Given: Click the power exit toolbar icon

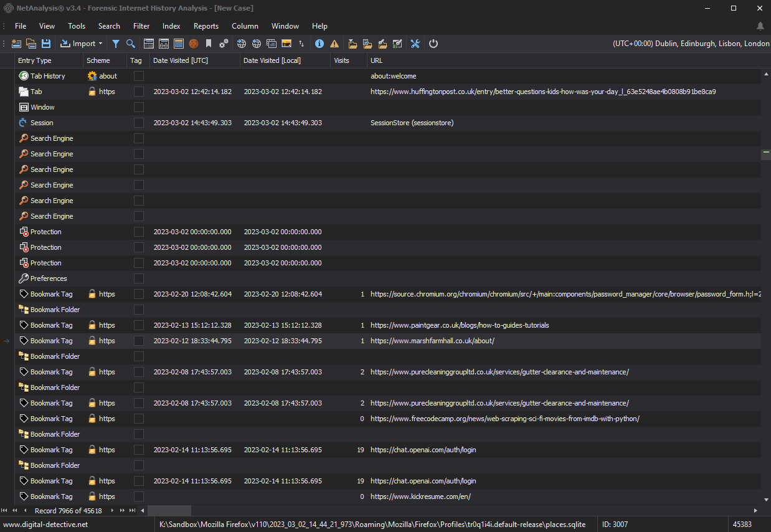Looking at the screenshot, I should pyautogui.click(x=433, y=44).
